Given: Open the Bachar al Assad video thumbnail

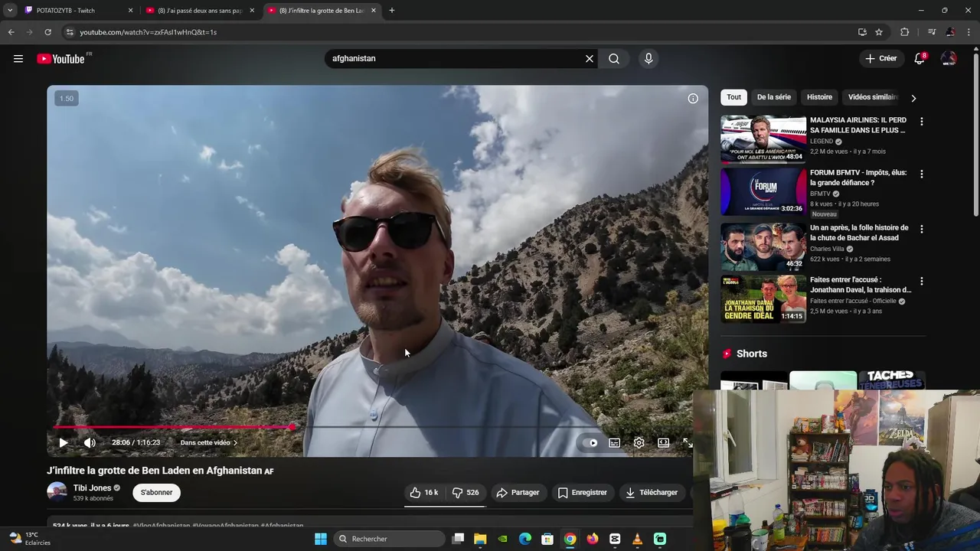Looking at the screenshot, I should pos(763,246).
